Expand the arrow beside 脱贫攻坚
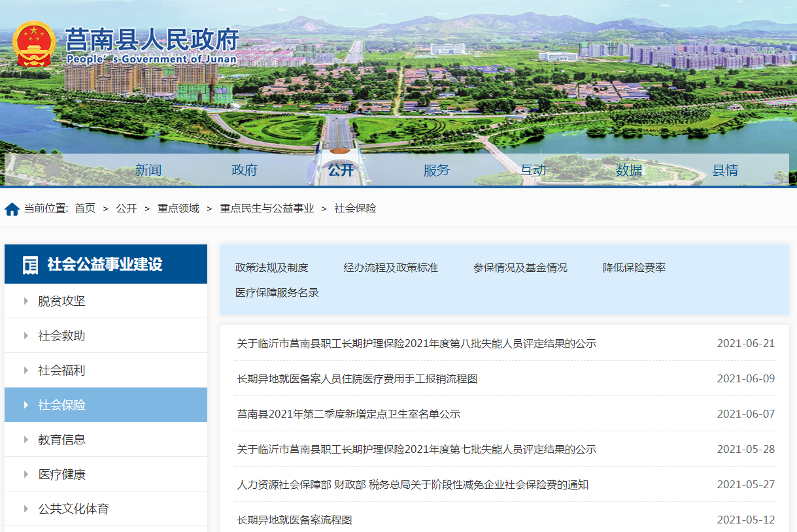 26,301
